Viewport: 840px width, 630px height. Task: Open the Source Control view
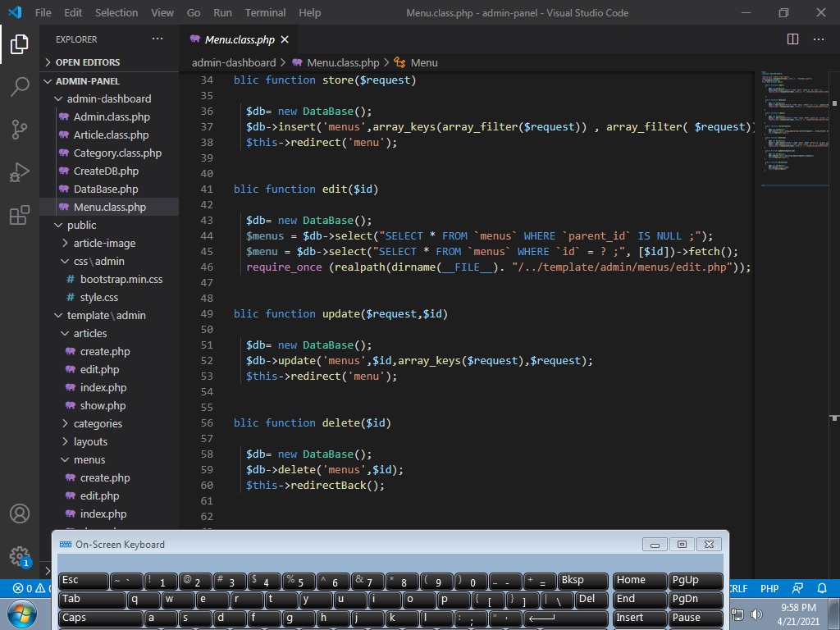tap(20, 130)
